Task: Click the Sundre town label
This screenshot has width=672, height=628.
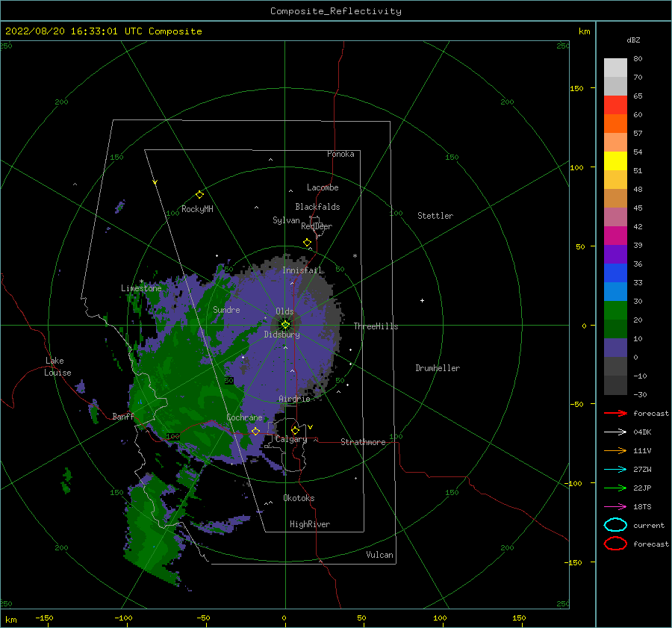Action: click(x=226, y=309)
